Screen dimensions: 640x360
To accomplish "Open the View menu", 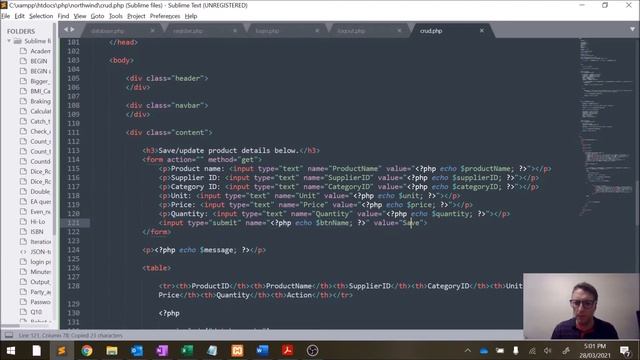I will tap(80, 16).
